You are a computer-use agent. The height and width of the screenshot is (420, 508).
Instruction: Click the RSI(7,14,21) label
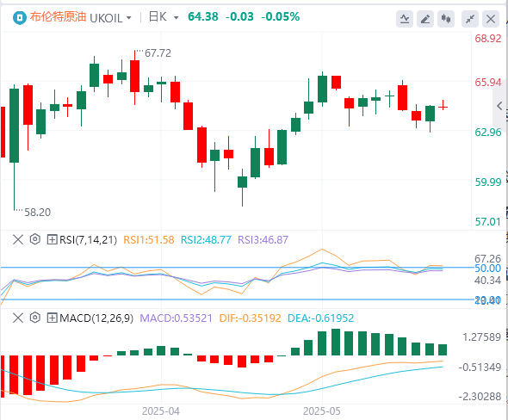[x=88, y=240]
